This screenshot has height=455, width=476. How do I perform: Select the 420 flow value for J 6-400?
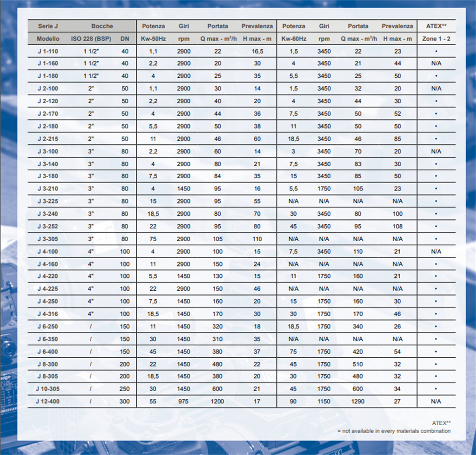pyautogui.click(x=358, y=352)
